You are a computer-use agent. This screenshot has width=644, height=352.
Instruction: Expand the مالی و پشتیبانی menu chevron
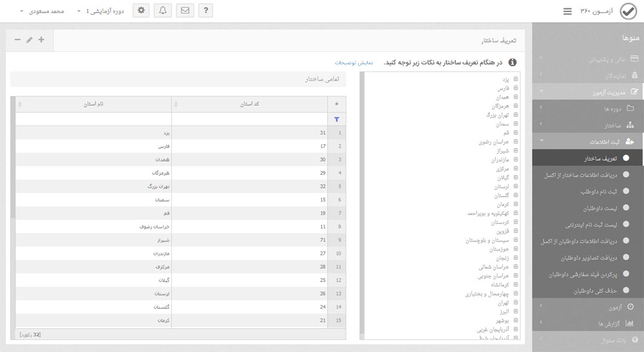541,58
